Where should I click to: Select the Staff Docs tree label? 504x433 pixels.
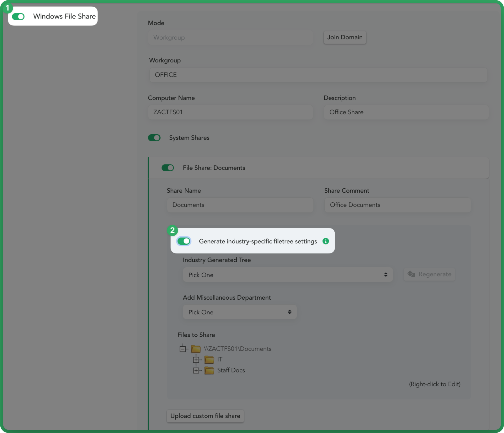click(231, 370)
